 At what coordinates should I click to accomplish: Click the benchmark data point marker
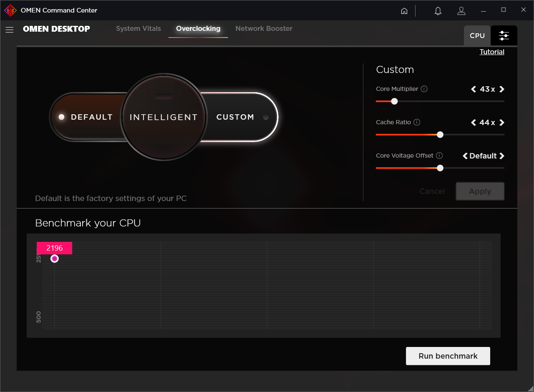pyautogui.click(x=55, y=259)
